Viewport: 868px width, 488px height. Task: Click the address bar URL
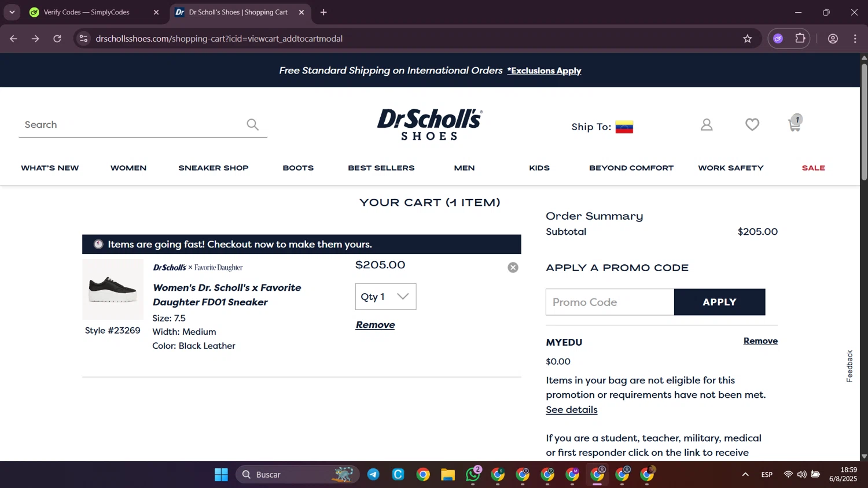coord(219,39)
